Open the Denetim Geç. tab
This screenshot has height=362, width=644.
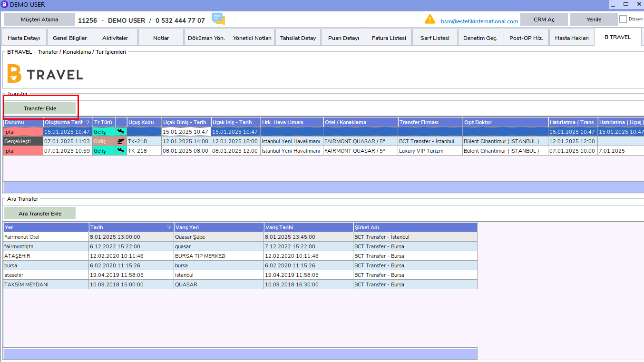click(480, 38)
